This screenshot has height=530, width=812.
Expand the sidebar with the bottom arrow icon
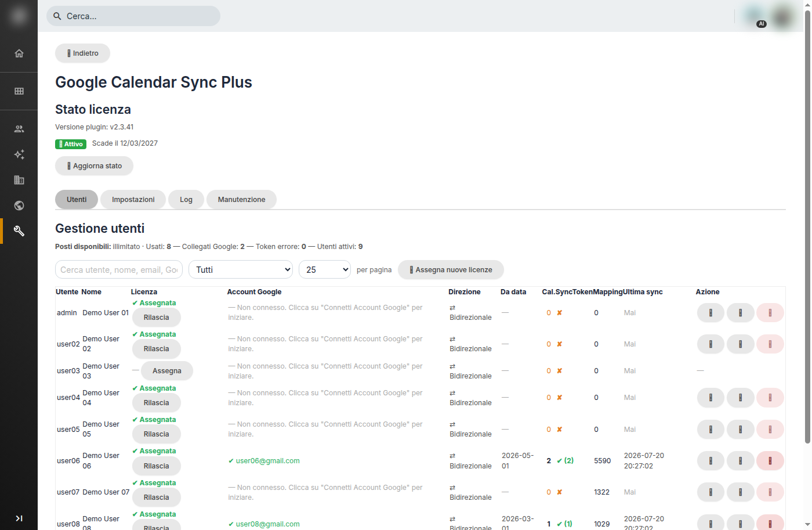[x=19, y=518]
